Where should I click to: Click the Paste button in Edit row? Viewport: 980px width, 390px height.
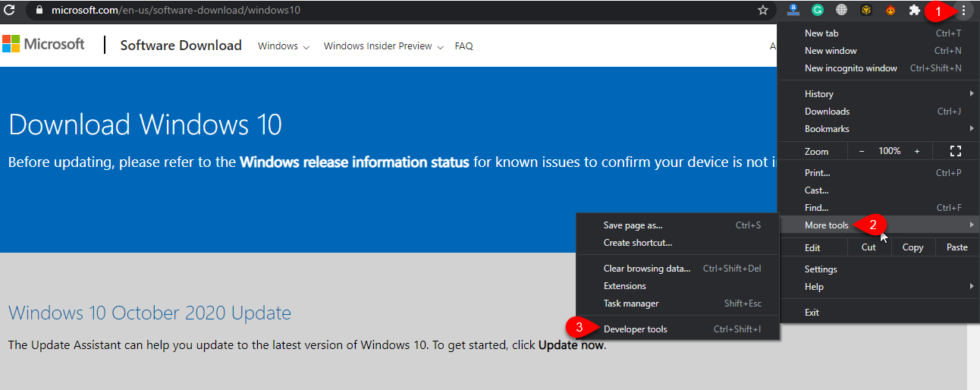click(956, 247)
